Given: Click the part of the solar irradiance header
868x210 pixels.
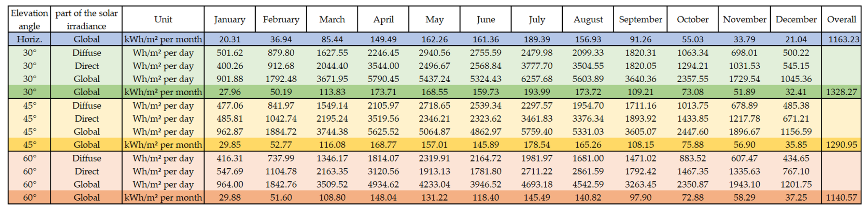Looking at the screenshot, I should 86,20.
